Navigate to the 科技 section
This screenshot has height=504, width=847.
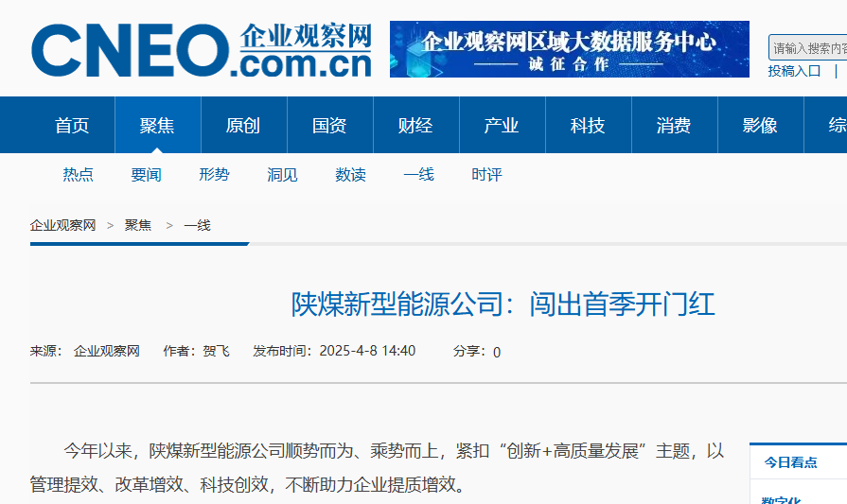coord(588,126)
